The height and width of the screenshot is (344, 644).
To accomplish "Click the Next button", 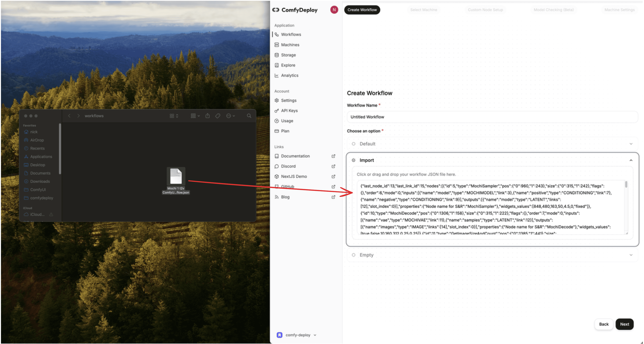I will coord(624,324).
